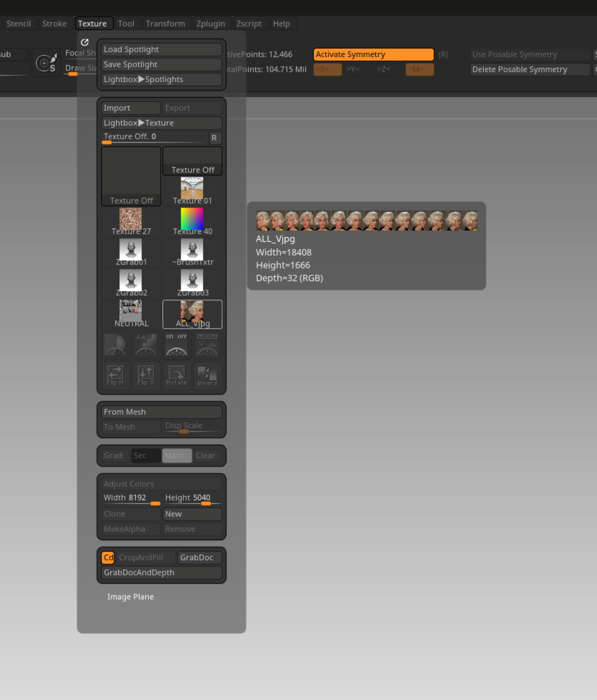The image size is (597, 700).
Task: Click the Clear gradient button
Action: click(x=207, y=456)
